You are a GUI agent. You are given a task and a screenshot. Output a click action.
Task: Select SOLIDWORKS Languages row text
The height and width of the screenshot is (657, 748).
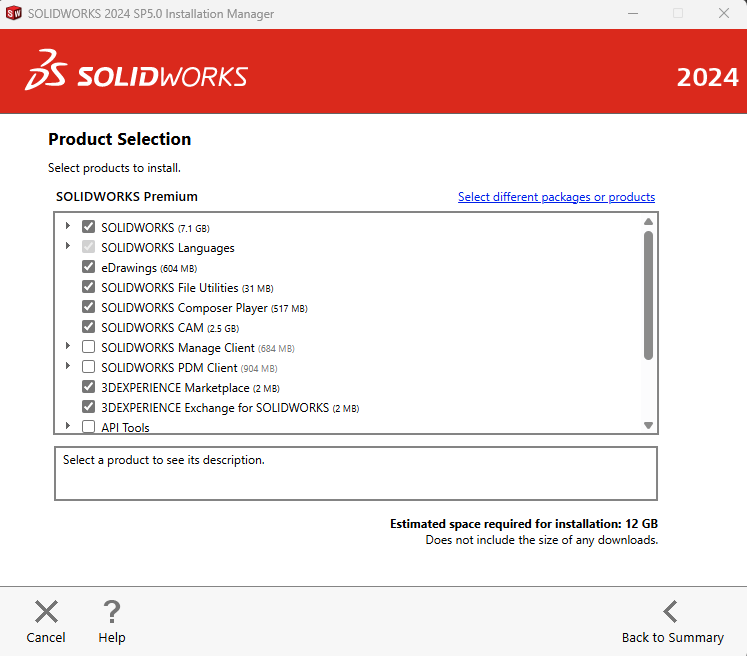[x=168, y=248]
